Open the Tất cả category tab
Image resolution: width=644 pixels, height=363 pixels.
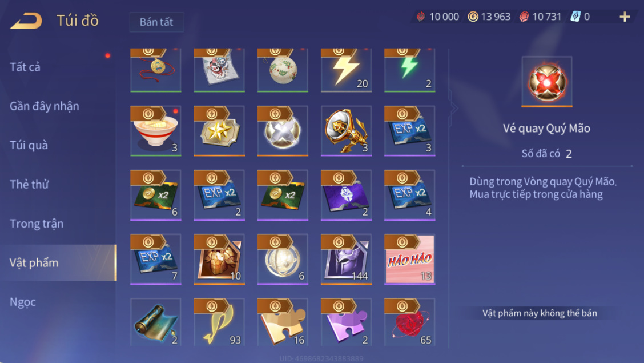(25, 67)
